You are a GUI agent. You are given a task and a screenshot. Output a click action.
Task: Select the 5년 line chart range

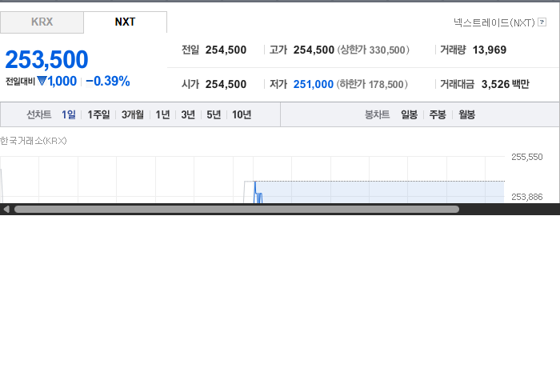[x=214, y=114]
